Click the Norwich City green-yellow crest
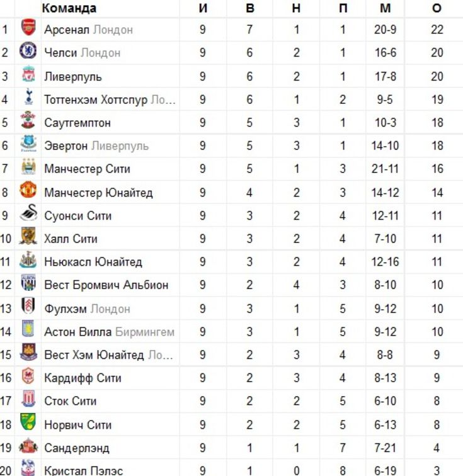Screen dimensions: 463x476 tap(28, 422)
